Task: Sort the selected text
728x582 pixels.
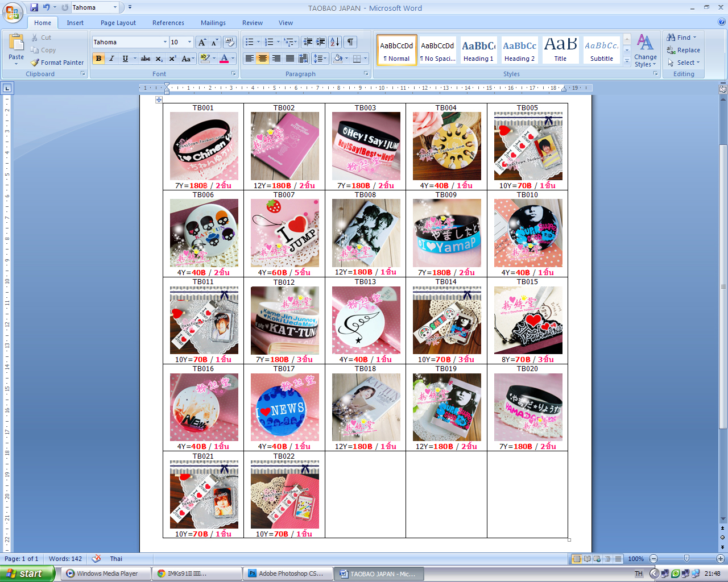Action: 334,42
